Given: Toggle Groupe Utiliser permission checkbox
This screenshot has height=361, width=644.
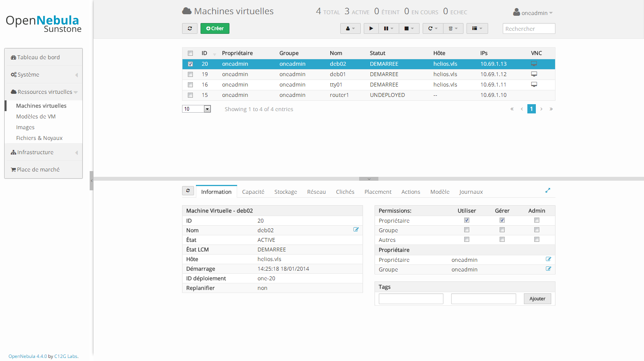Looking at the screenshot, I should (467, 230).
